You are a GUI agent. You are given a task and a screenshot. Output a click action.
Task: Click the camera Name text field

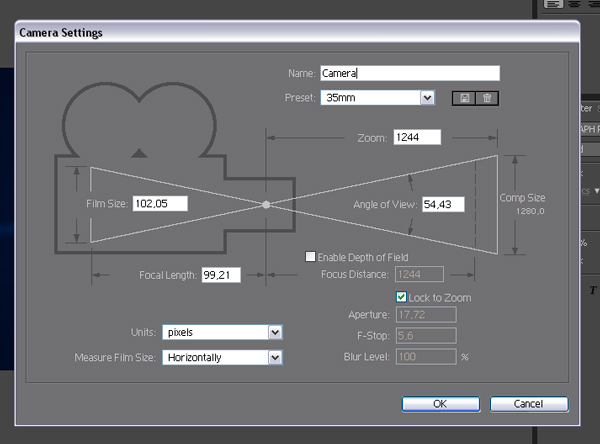coord(408,73)
